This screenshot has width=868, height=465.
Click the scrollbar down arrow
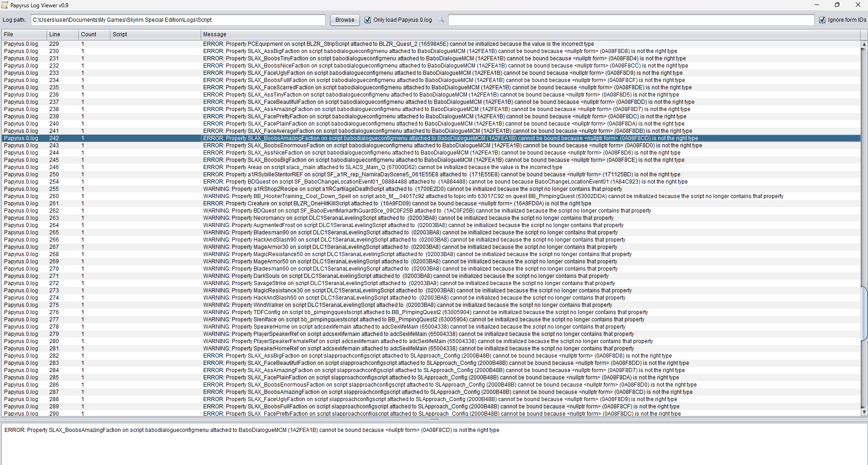pos(864,412)
